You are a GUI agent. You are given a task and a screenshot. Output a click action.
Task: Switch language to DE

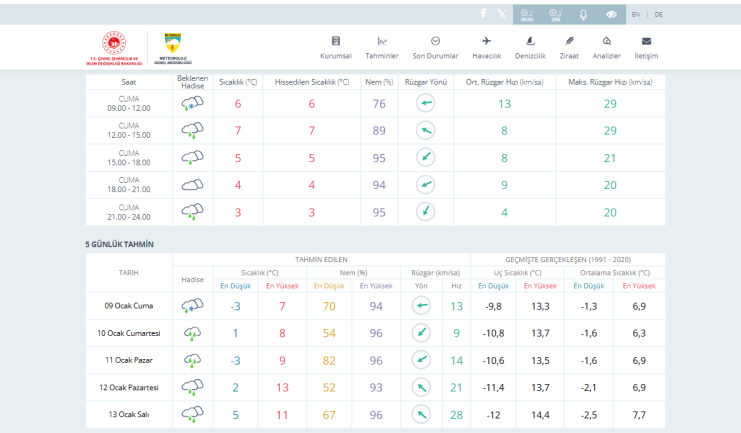click(659, 14)
